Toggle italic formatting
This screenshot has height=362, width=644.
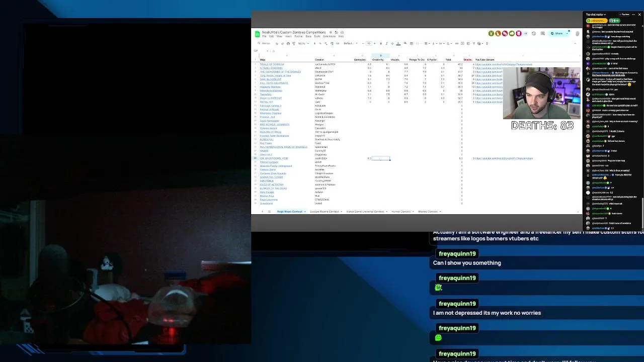tap(386, 43)
